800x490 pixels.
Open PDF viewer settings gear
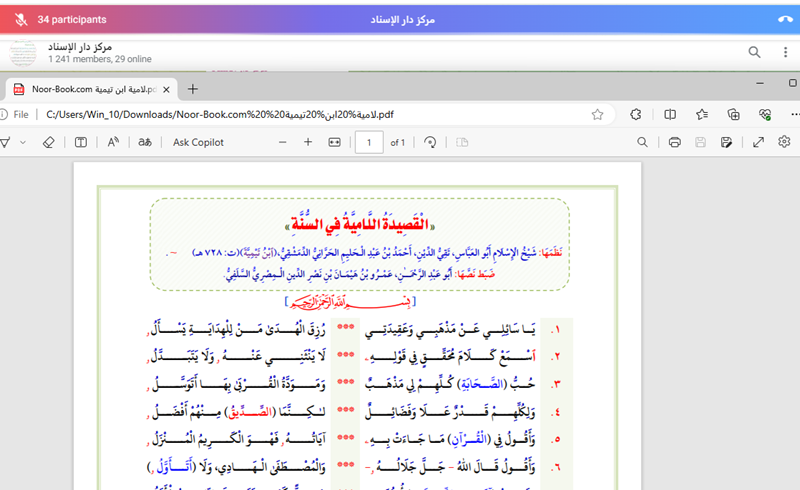pos(784,142)
